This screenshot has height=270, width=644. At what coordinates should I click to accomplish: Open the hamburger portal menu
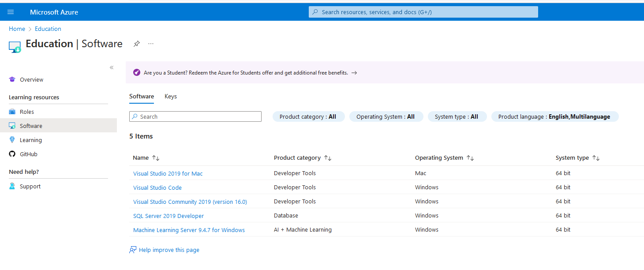(x=11, y=12)
